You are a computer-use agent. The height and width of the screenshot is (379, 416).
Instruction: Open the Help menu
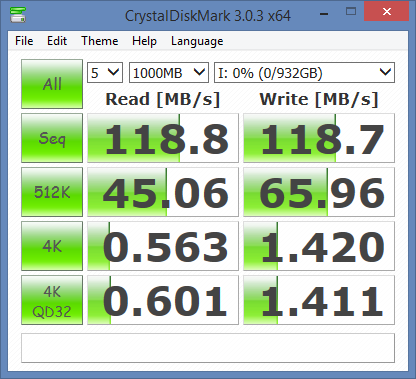144,41
